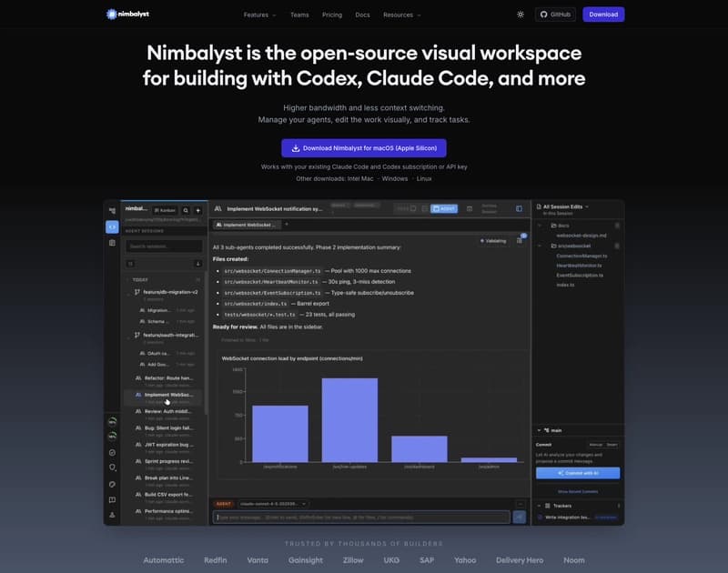The width and height of the screenshot is (728, 573).
Task: Select the Implement WebSocket session tab
Action: (247, 225)
